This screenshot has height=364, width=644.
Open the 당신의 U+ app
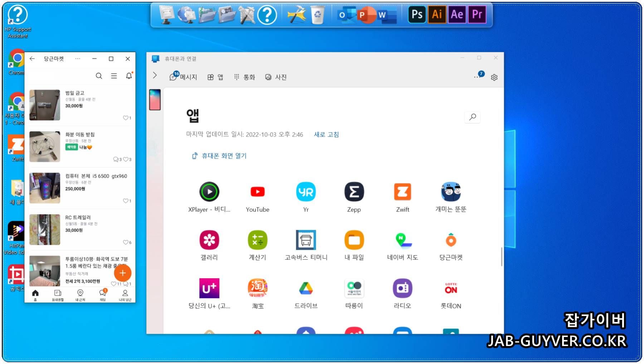tap(209, 288)
